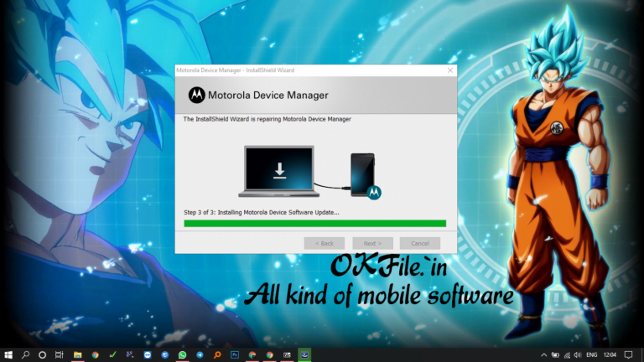
Task: Click 'Step 3 of 3: Installing Motorola Device Software Update...' text
Action: [262, 212]
